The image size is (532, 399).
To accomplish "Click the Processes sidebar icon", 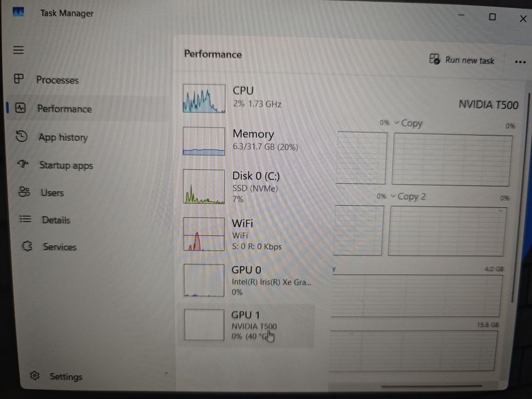I will (19, 79).
